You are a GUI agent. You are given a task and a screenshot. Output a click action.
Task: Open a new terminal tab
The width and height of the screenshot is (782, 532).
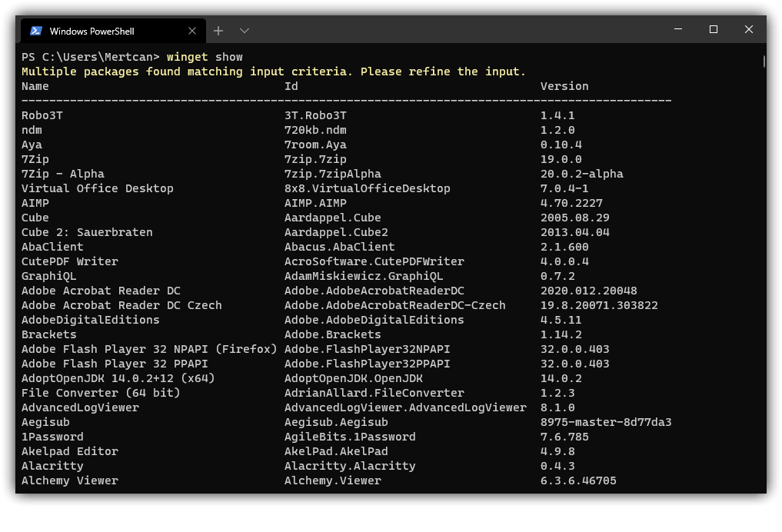pos(218,31)
